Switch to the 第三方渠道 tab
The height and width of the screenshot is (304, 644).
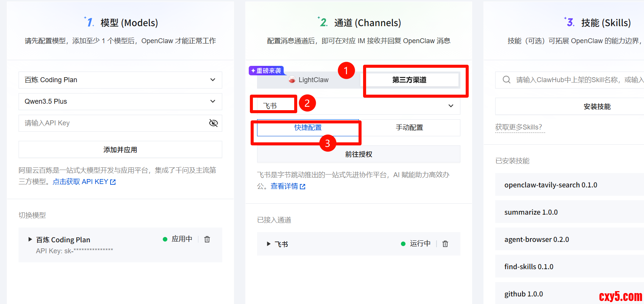coord(409,80)
